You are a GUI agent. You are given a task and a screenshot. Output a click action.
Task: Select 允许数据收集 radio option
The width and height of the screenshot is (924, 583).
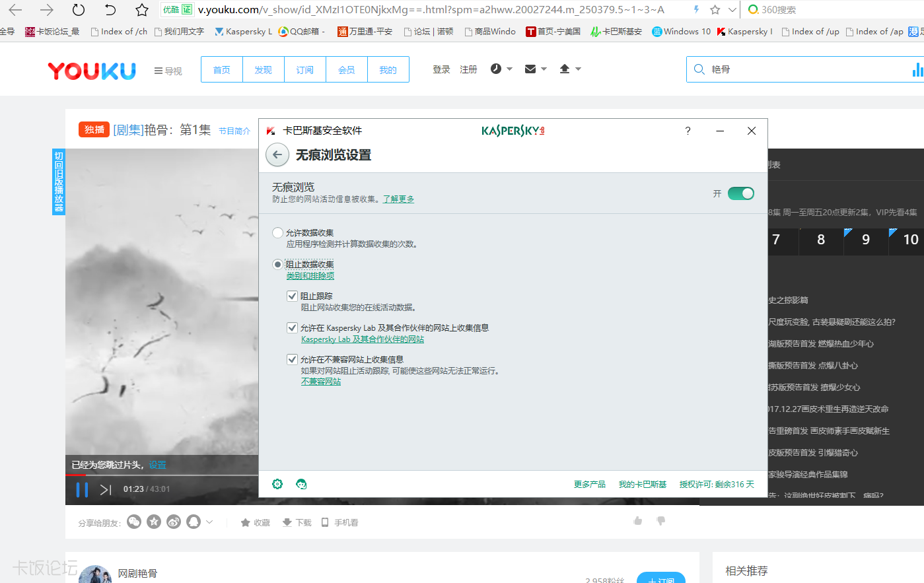coord(277,232)
